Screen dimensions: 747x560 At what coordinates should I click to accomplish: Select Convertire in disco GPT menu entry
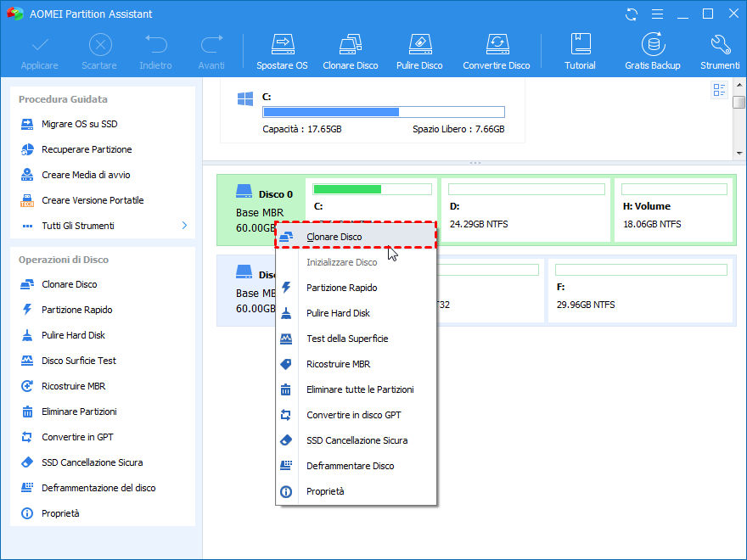[x=353, y=415]
